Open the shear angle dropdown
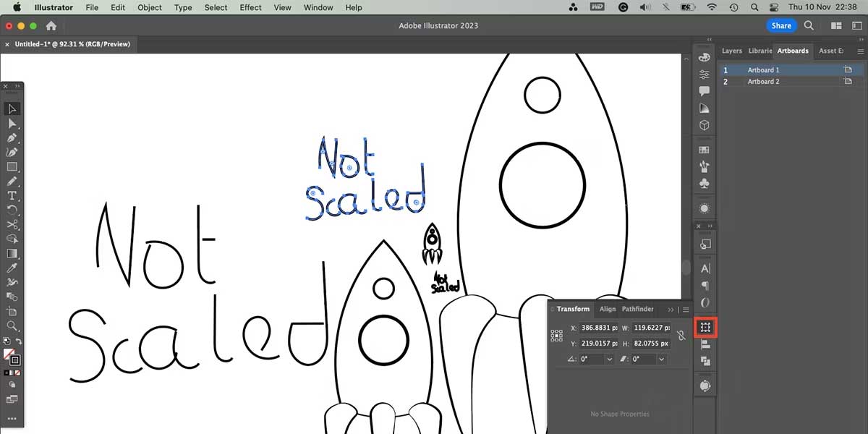Image resolution: width=868 pixels, height=434 pixels. 664,359
